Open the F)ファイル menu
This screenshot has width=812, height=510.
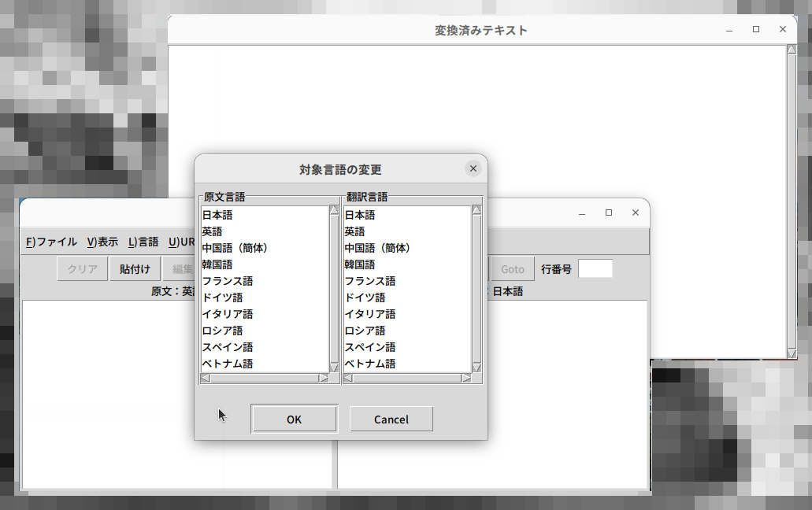(x=51, y=242)
